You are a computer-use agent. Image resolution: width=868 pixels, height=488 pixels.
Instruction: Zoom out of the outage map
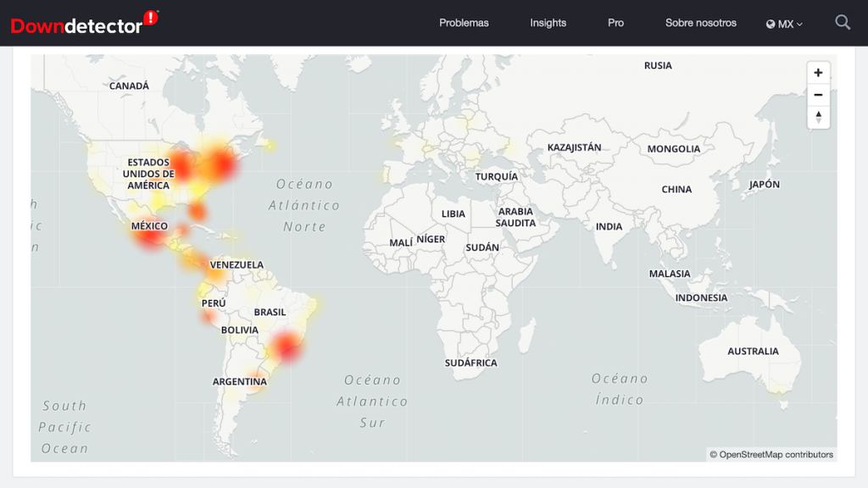click(x=818, y=95)
